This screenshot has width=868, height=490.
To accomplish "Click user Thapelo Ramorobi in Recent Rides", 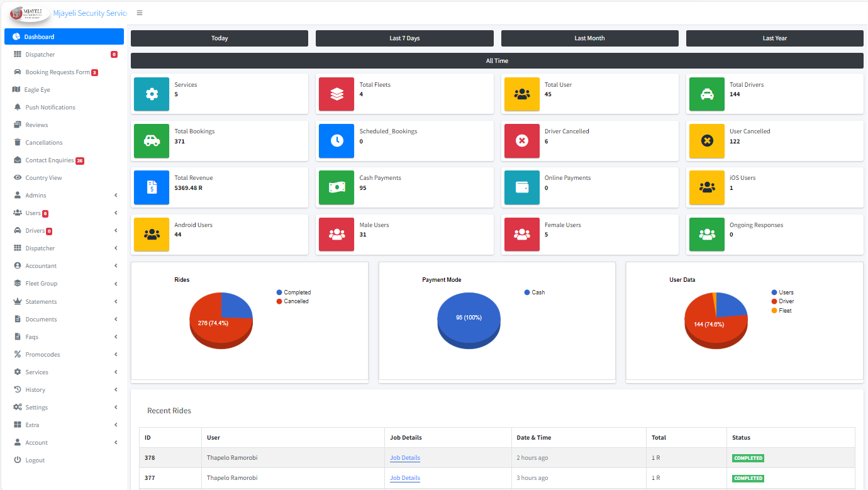I will pos(232,457).
